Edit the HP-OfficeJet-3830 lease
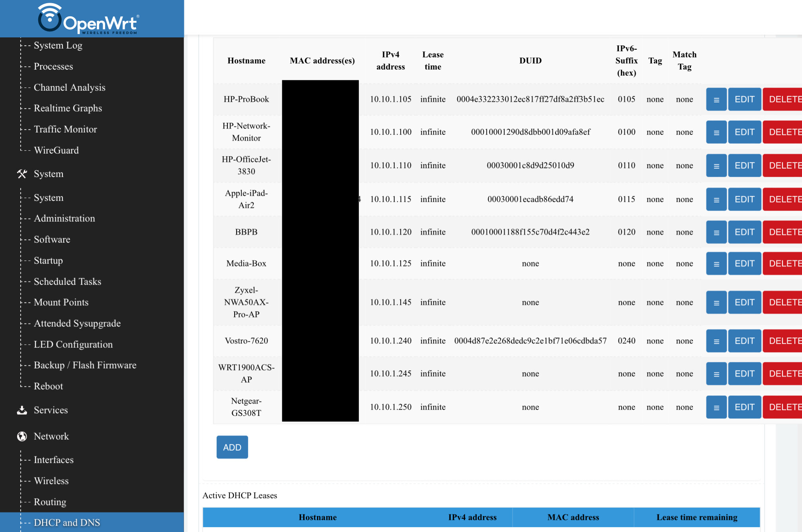Viewport: 802px width, 532px height. 745,166
